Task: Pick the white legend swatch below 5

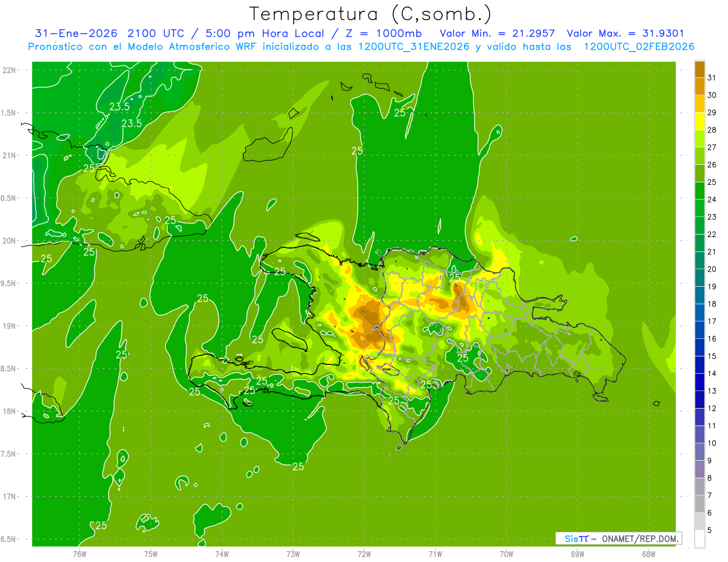Action: [699, 539]
